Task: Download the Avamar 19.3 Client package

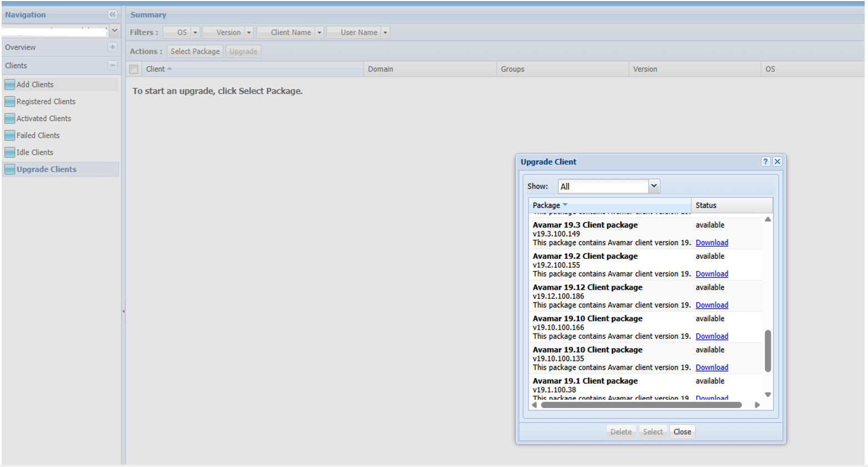Action: (x=711, y=243)
